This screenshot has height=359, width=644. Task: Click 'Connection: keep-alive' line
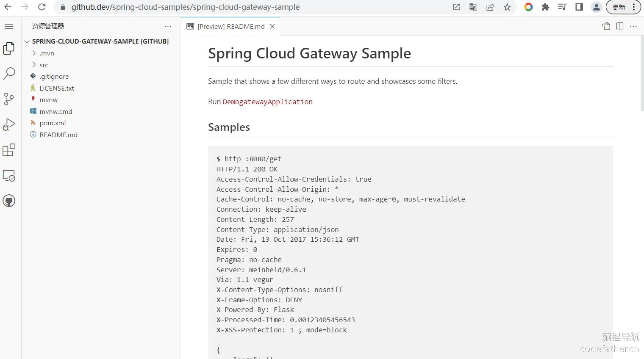pos(261,209)
